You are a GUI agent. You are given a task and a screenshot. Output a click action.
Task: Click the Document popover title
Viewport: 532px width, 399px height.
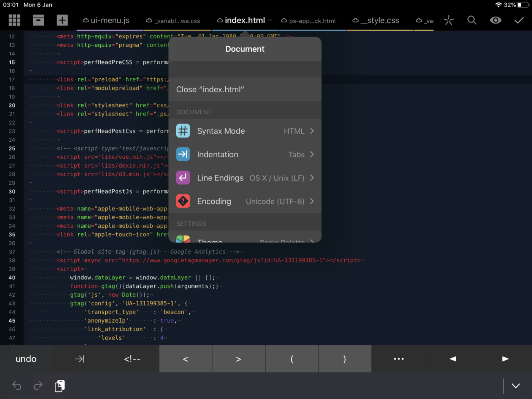[245, 49]
